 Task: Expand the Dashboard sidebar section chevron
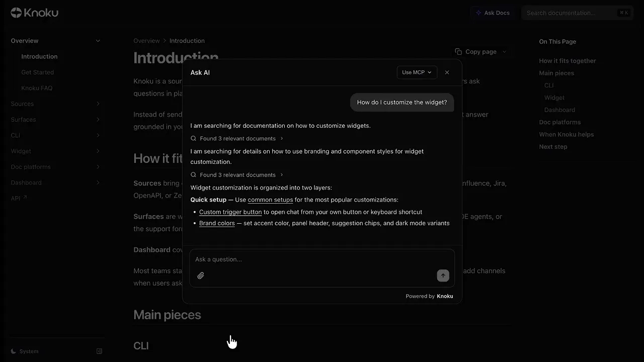click(98, 183)
